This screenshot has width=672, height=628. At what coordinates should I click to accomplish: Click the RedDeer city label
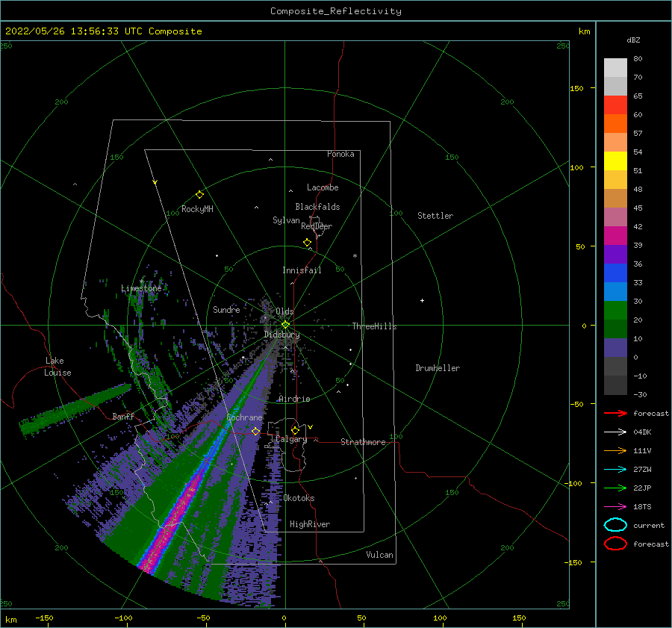[317, 226]
